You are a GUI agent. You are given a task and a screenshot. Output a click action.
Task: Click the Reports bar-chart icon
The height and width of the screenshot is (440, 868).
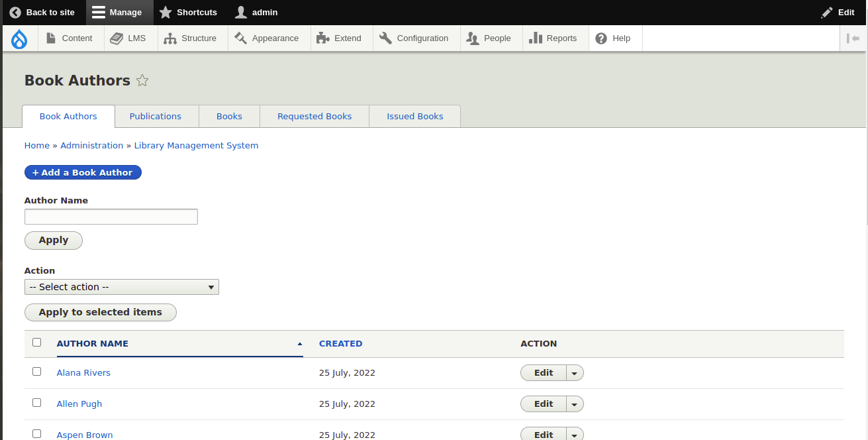537,38
